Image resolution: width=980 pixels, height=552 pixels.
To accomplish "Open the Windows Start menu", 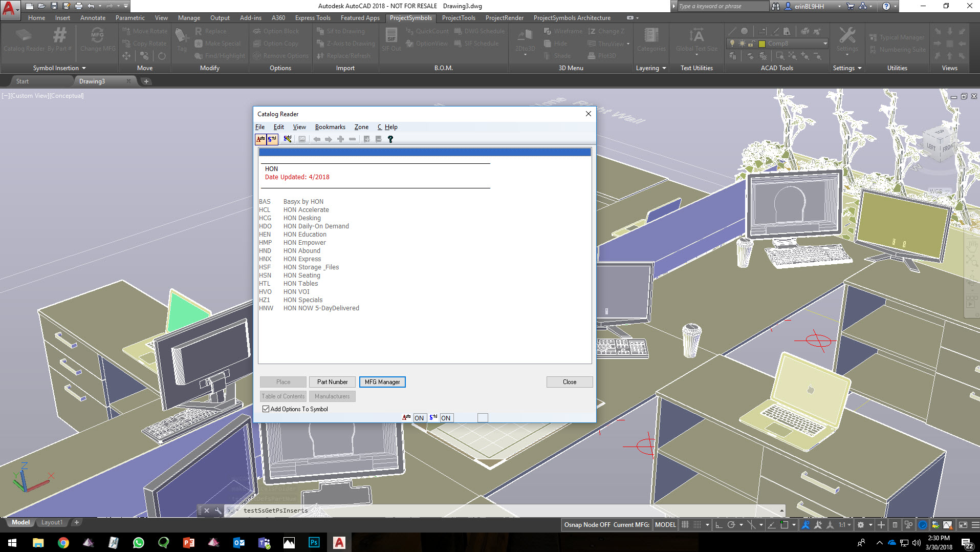I will (12, 542).
